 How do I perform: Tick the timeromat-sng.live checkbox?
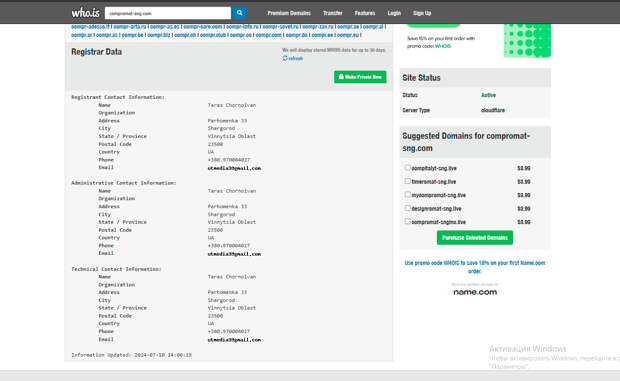(407, 181)
